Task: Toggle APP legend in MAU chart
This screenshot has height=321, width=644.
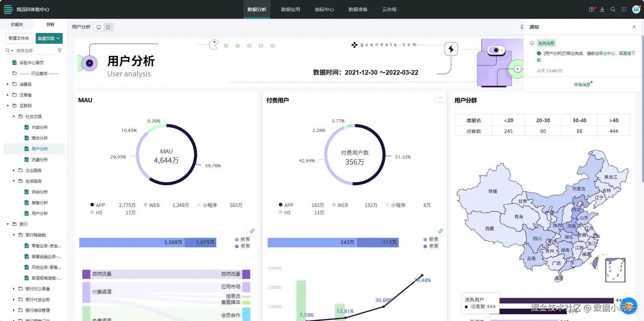Action: [x=98, y=205]
